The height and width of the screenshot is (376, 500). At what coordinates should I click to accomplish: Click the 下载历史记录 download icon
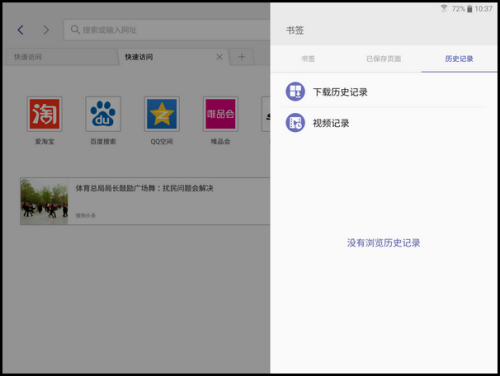click(x=295, y=91)
